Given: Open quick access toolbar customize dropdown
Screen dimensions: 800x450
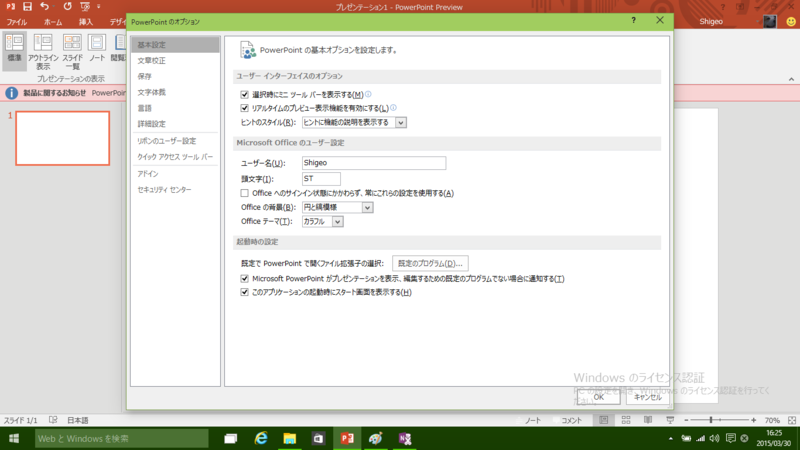Looking at the screenshot, I should 99,7.
